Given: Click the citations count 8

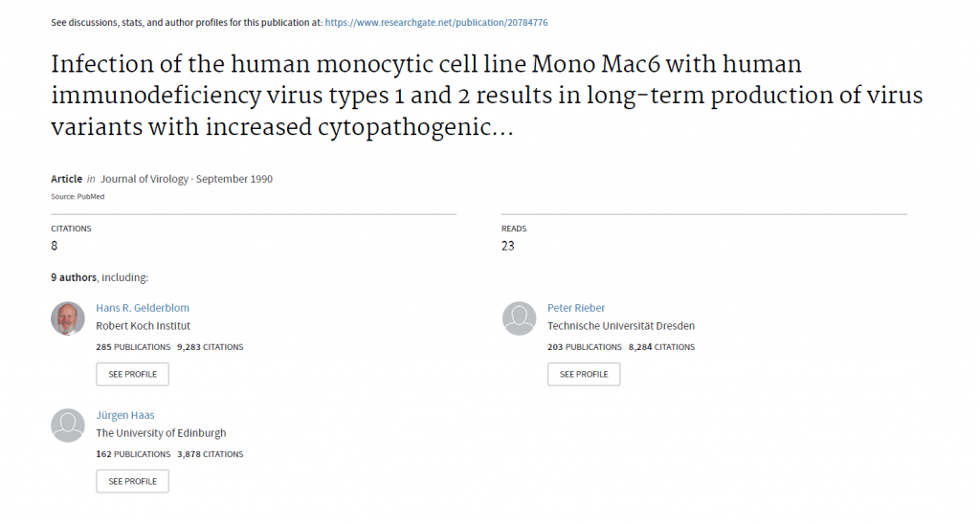Looking at the screenshot, I should (x=55, y=246).
